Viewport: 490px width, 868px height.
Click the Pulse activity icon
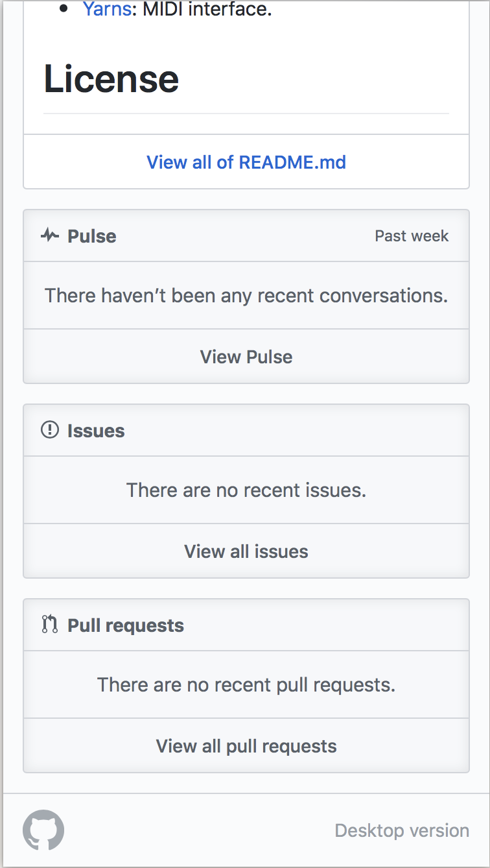point(50,235)
